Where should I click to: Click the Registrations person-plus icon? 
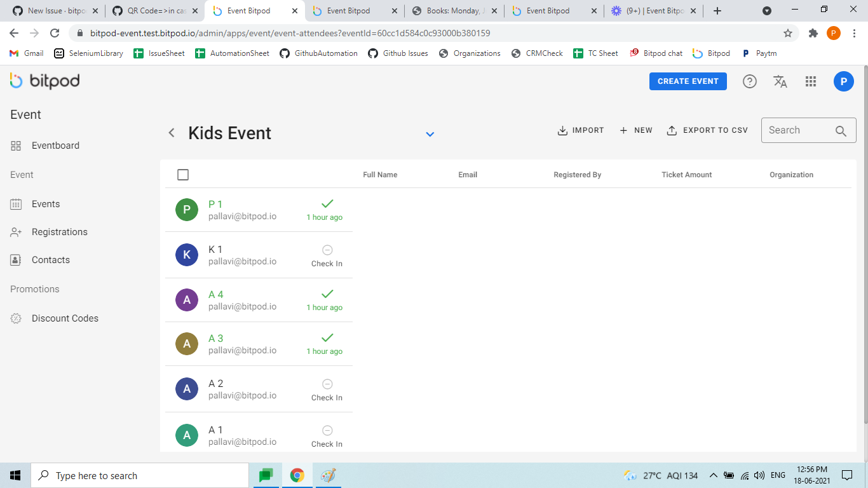(17, 232)
